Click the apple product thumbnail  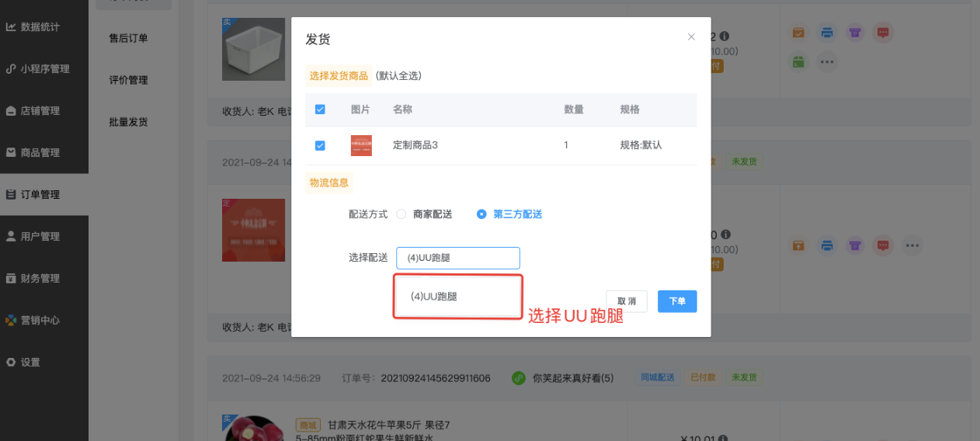coord(253,429)
